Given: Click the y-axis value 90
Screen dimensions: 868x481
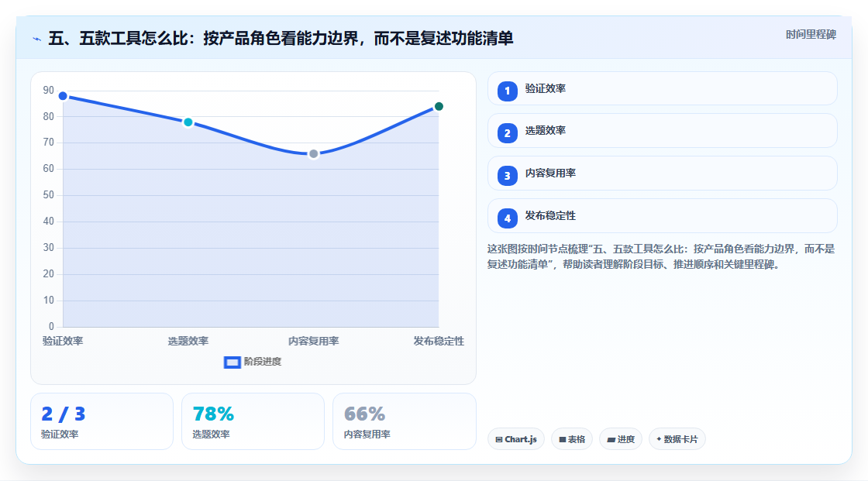Looking at the screenshot, I should pos(49,90).
